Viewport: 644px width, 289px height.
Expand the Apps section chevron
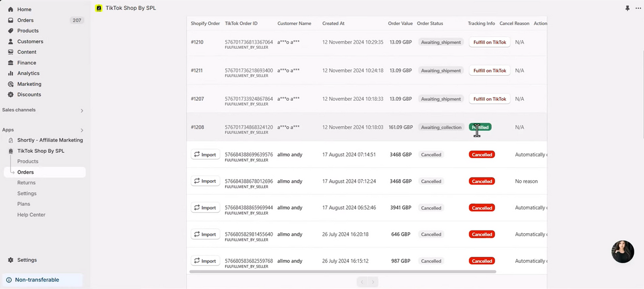(82, 130)
